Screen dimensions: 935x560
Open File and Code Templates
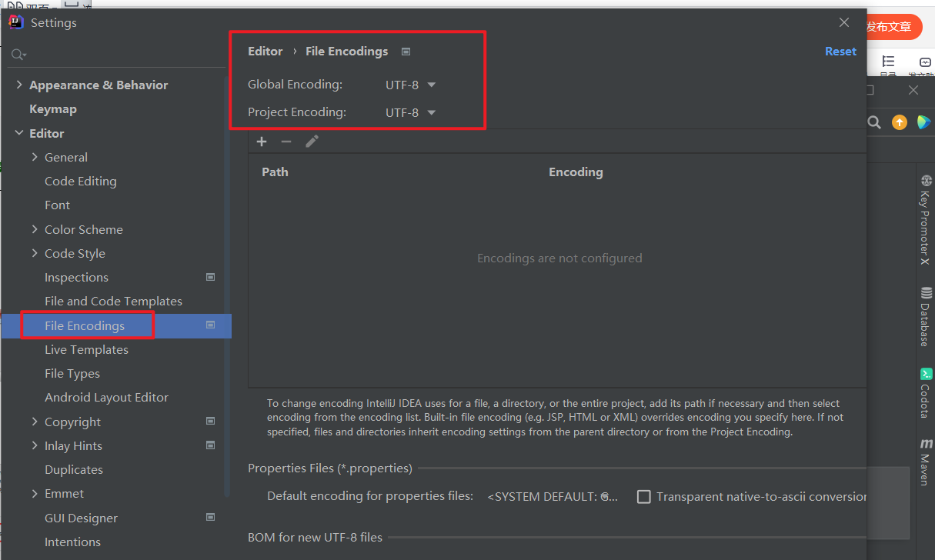click(x=113, y=302)
